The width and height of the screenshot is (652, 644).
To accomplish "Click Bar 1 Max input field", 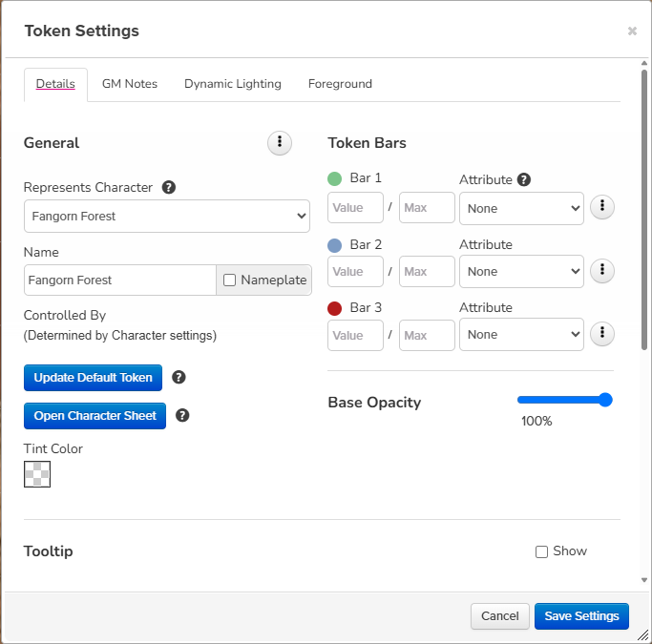I will pyautogui.click(x=427, y=207).
